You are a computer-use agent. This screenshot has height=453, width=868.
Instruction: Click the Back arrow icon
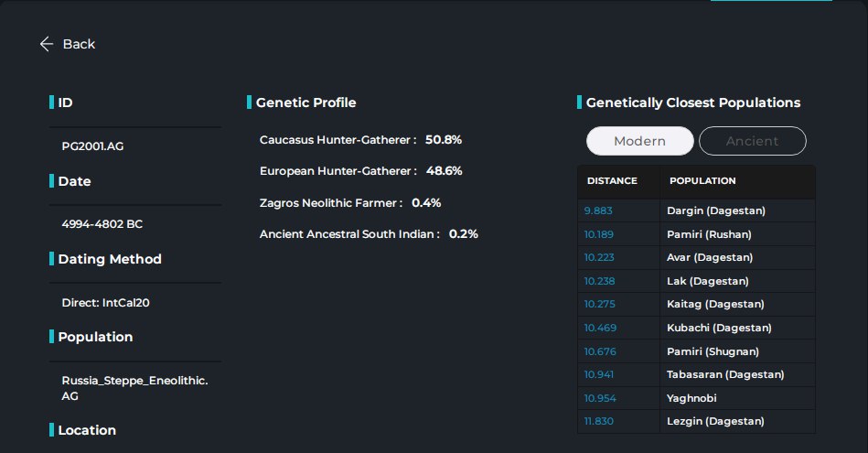pos(47,44)
